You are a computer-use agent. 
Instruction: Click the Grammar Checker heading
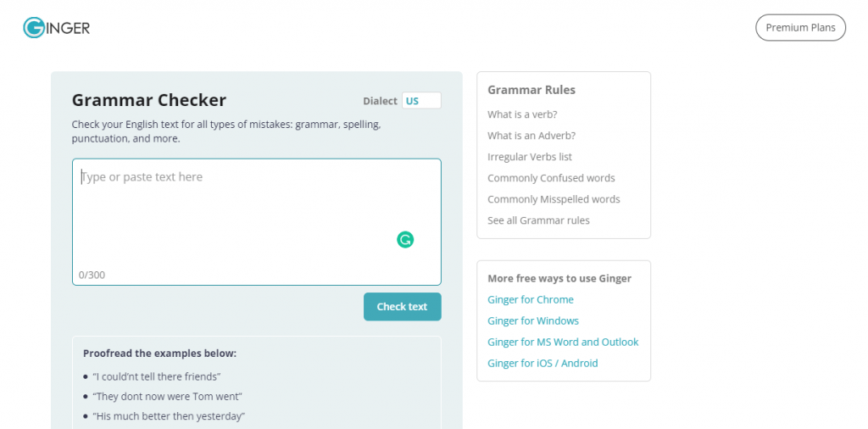point(149,100)
